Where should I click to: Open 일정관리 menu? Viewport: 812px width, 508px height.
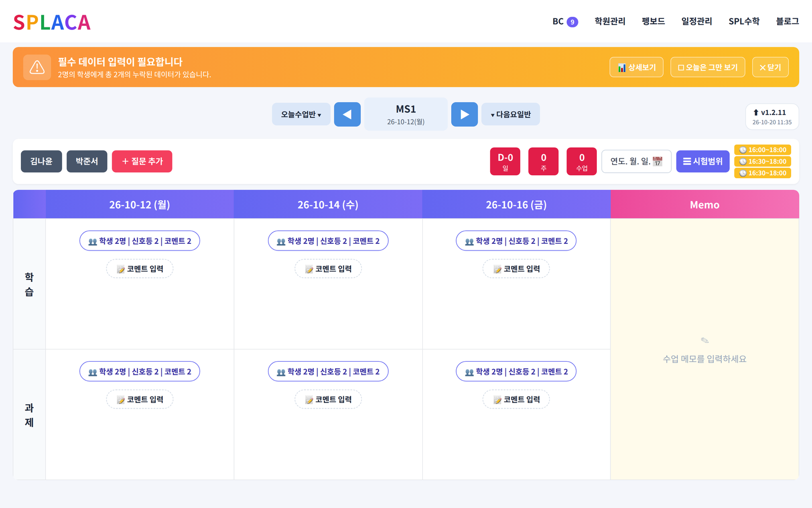697,21
